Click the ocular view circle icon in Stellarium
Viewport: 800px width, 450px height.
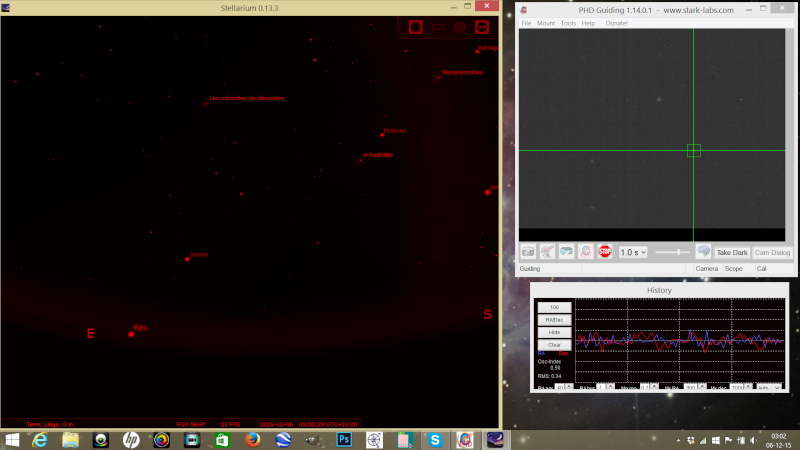click(x=416, y=27)
